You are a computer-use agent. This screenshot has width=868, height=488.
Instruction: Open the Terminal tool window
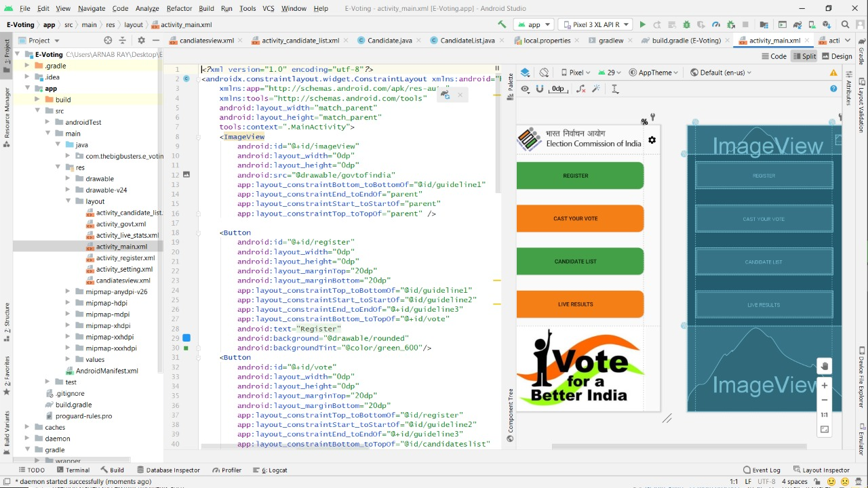(x=73, y=470)
